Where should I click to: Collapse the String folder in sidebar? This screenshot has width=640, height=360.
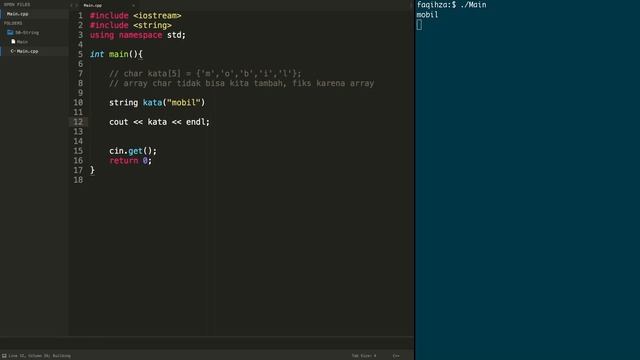click(27, 32)
